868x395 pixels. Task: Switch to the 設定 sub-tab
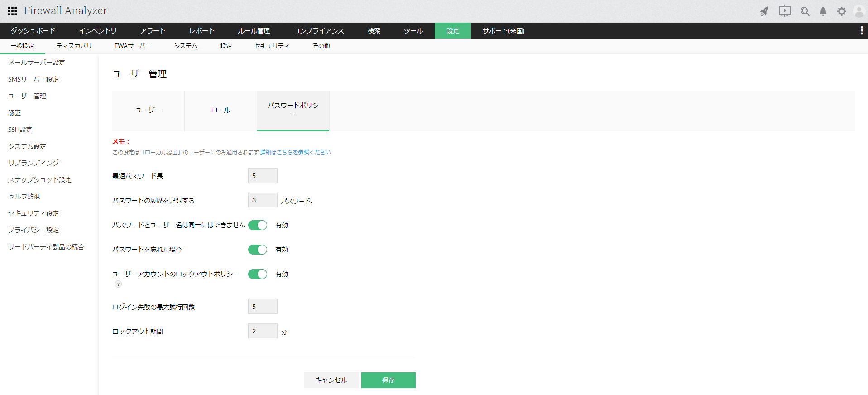point(226,46)
